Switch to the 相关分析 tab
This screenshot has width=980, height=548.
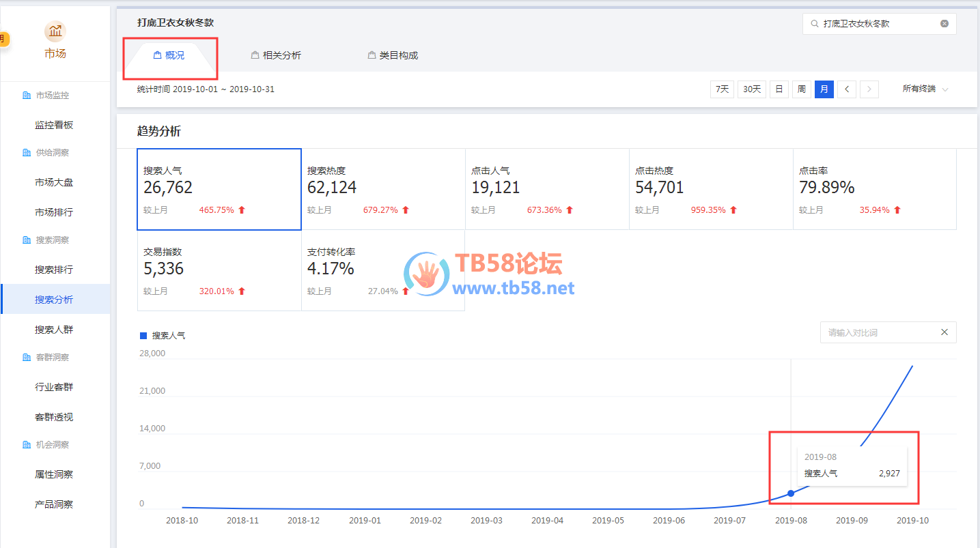[x=277, y=55]
